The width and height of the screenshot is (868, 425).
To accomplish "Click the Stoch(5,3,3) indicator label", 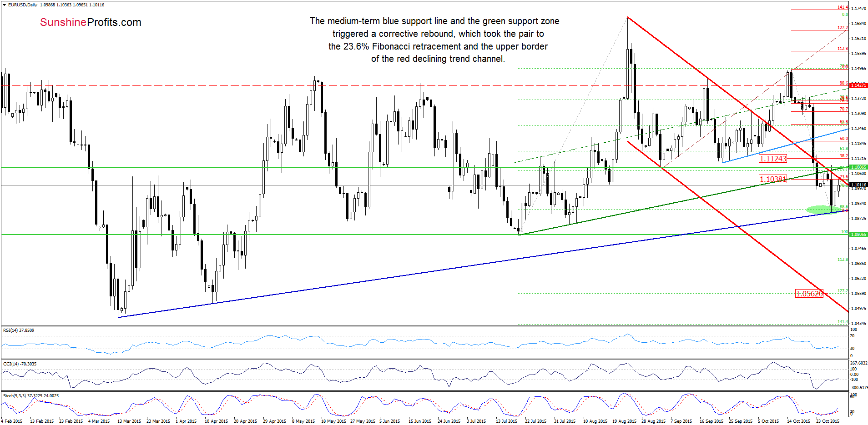I will [31, 396].
